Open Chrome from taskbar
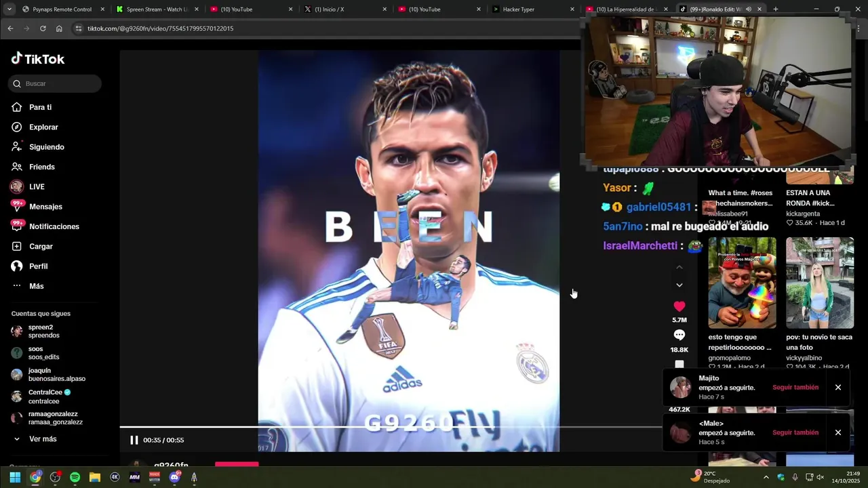 35,477
